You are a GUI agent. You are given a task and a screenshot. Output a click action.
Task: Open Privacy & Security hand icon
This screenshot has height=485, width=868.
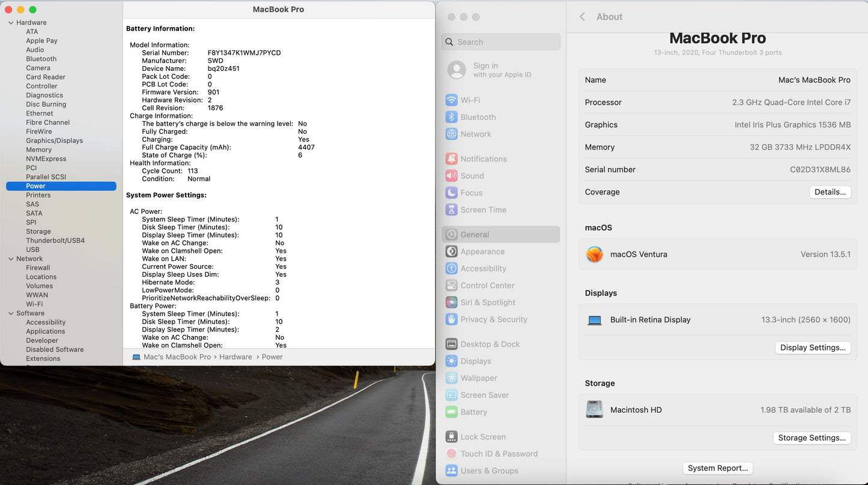pyautogui.click(x=451, y=319)
